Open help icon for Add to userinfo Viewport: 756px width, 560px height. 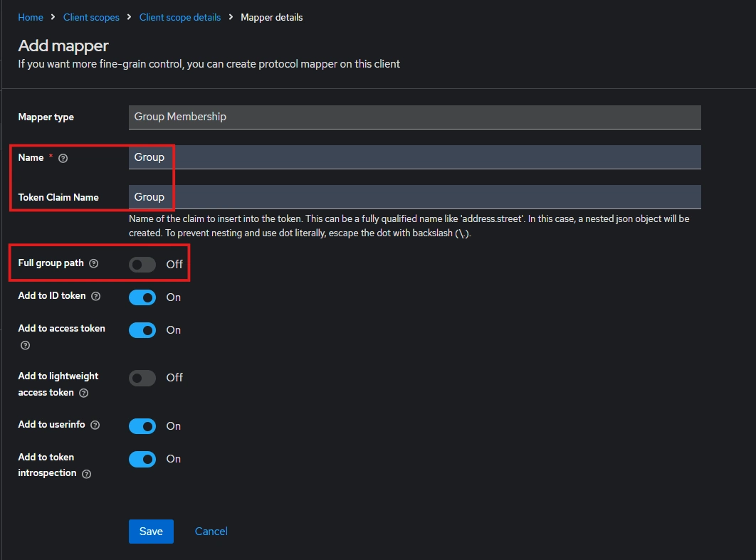95,425
